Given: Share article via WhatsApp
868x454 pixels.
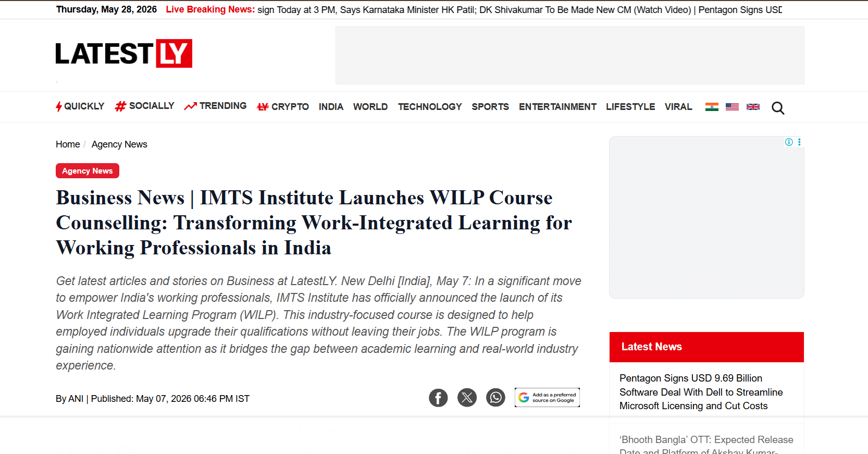Looking at the screenshot, I should click(495, 398).
